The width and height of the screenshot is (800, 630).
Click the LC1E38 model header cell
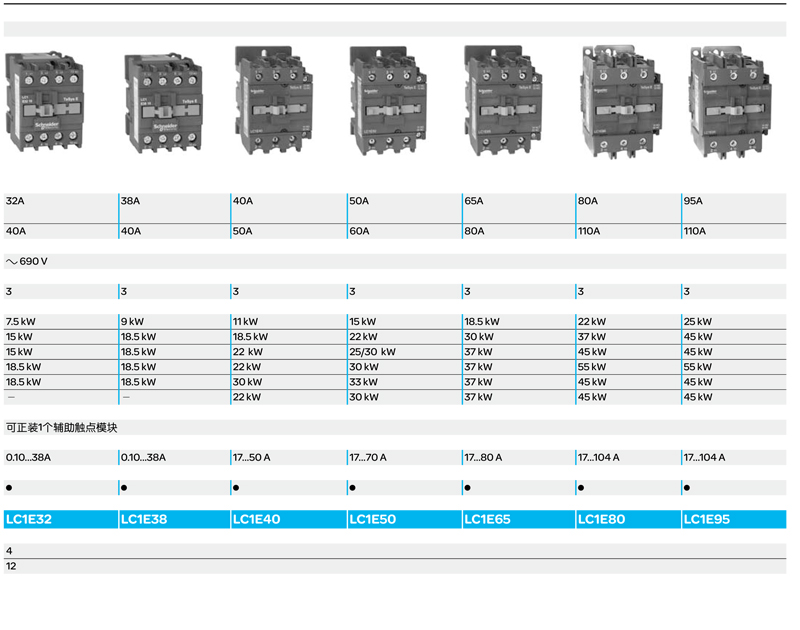tap(174, 519)
